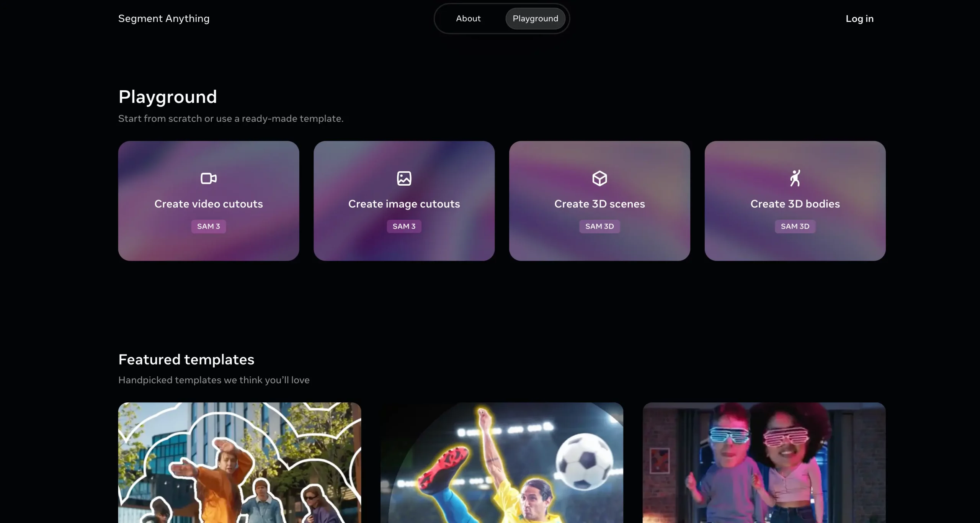Switch to the About tab
The image size is (980, 523).
468,18
